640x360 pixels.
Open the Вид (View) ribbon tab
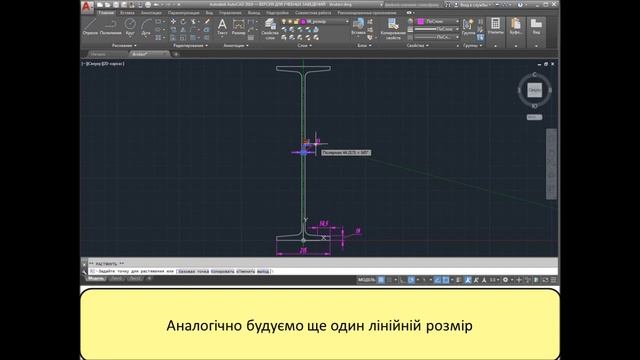pos(209,13)
